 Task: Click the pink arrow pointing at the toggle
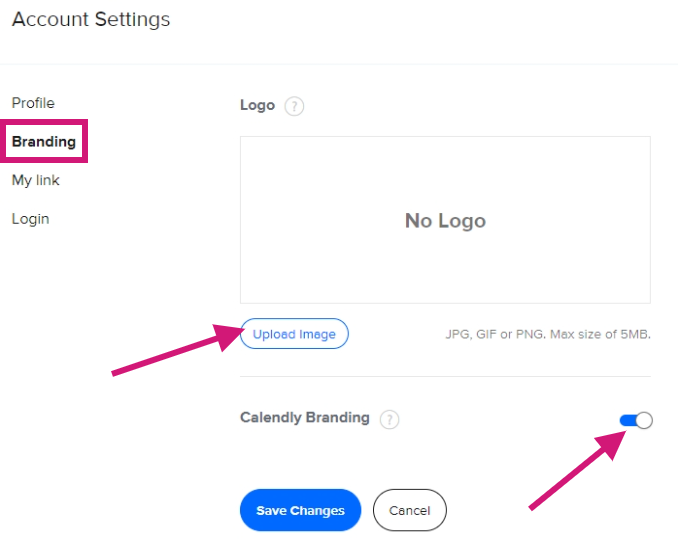(x=577, y=470)
